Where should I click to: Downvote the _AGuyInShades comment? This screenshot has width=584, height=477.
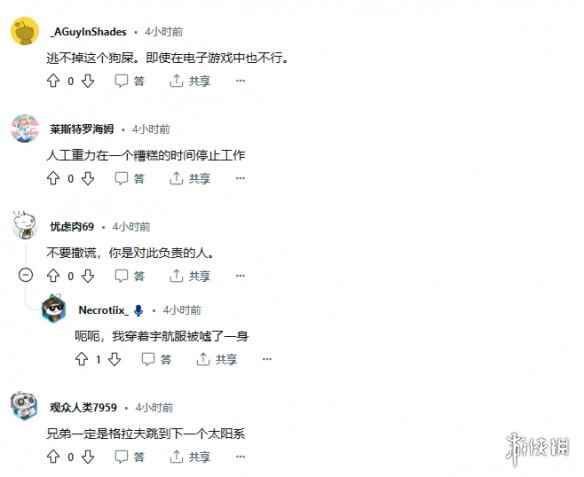(x=88, y=81)
